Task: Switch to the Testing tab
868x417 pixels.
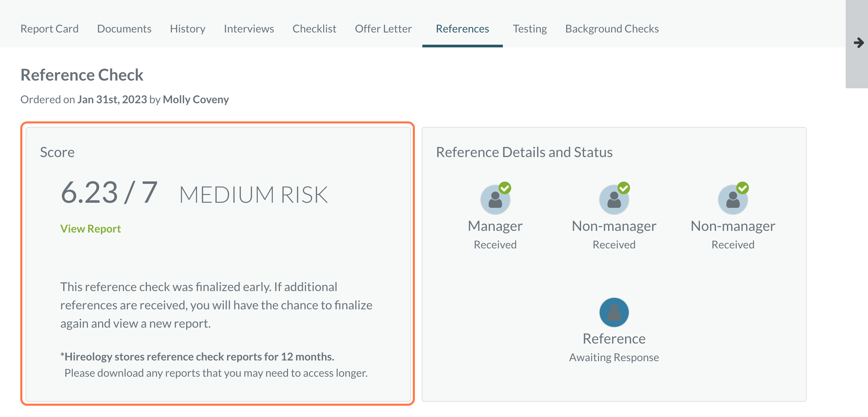Action: pos(530,29)
